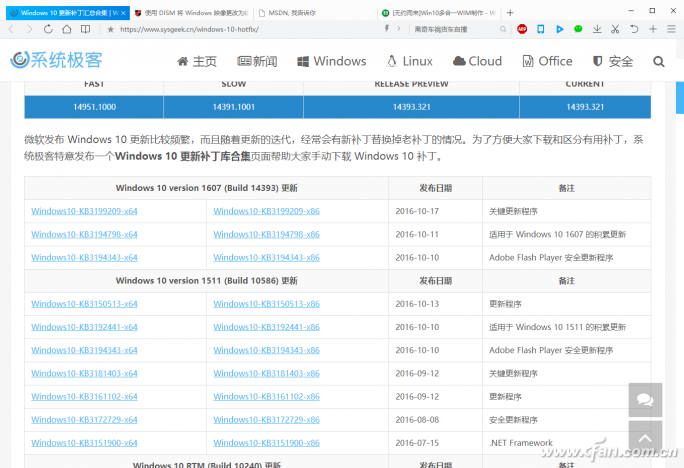Click the 2016-10-17 release date cell
Screen dimensions: 684x468
coord(435,211)
